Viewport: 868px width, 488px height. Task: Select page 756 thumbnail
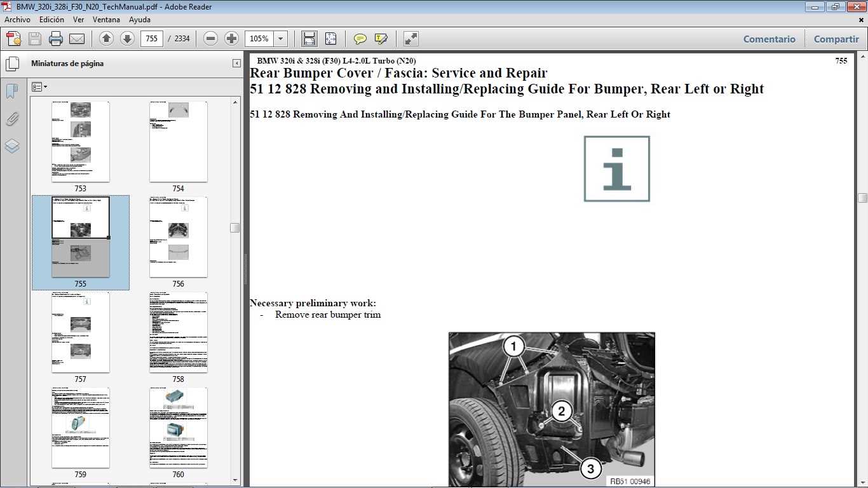[x=178, y=237]
